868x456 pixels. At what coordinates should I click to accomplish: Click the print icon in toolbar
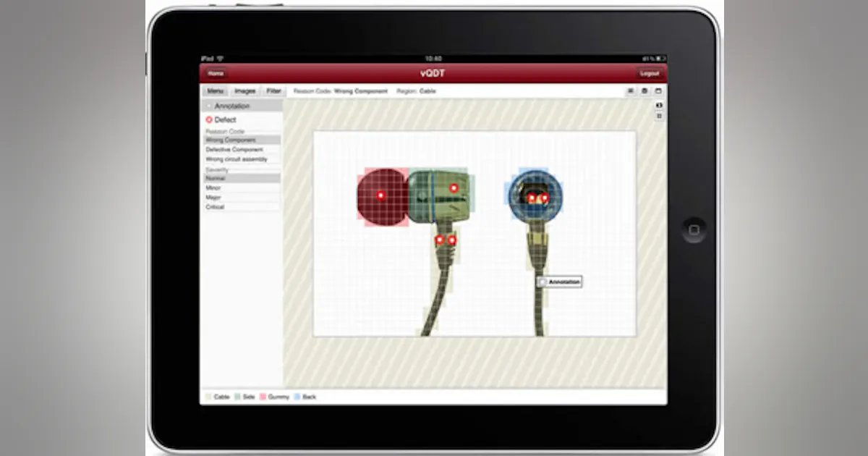(644, 91)
